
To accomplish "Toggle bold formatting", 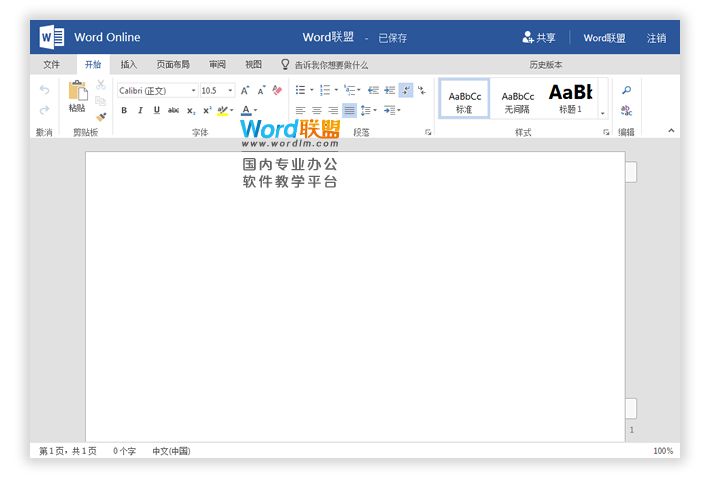I will pyautogui.click(x=124, y=110).
